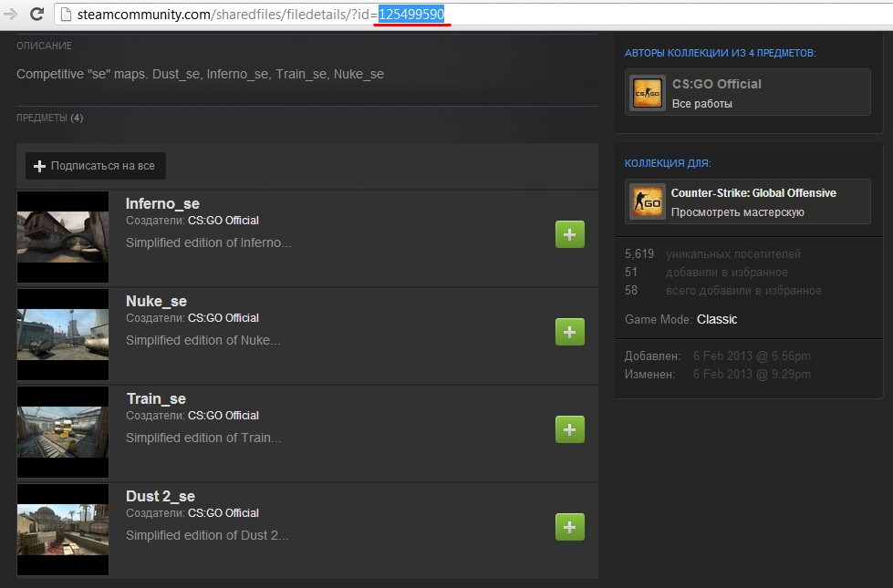The height and width of the screenshot is (588, 893).
Task: Click the "5,619" unique visitors count
Action: [639, 253]
